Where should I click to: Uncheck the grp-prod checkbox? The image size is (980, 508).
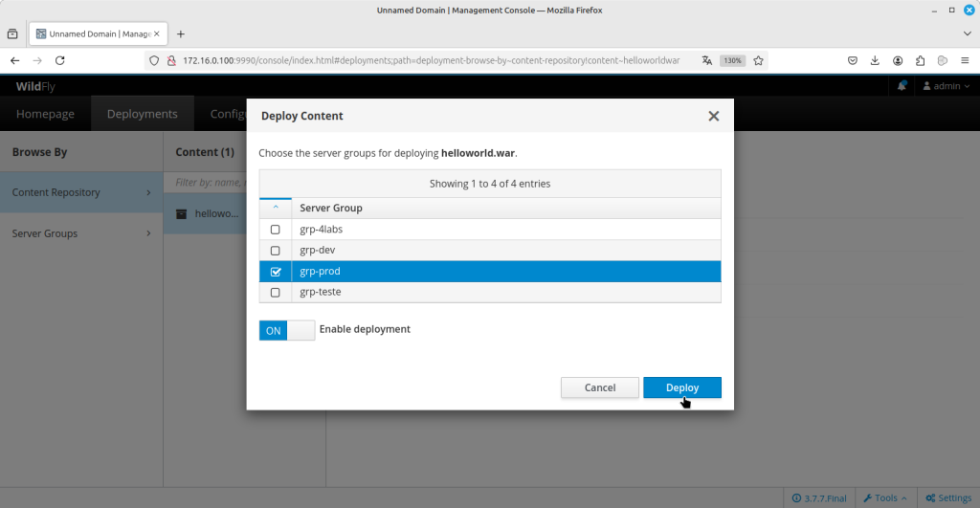276,272
